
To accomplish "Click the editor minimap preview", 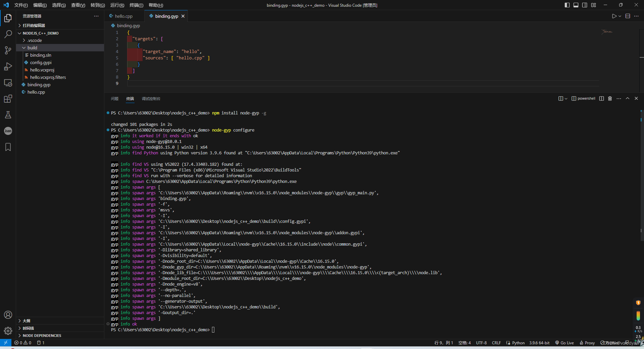I will point(607,32).
